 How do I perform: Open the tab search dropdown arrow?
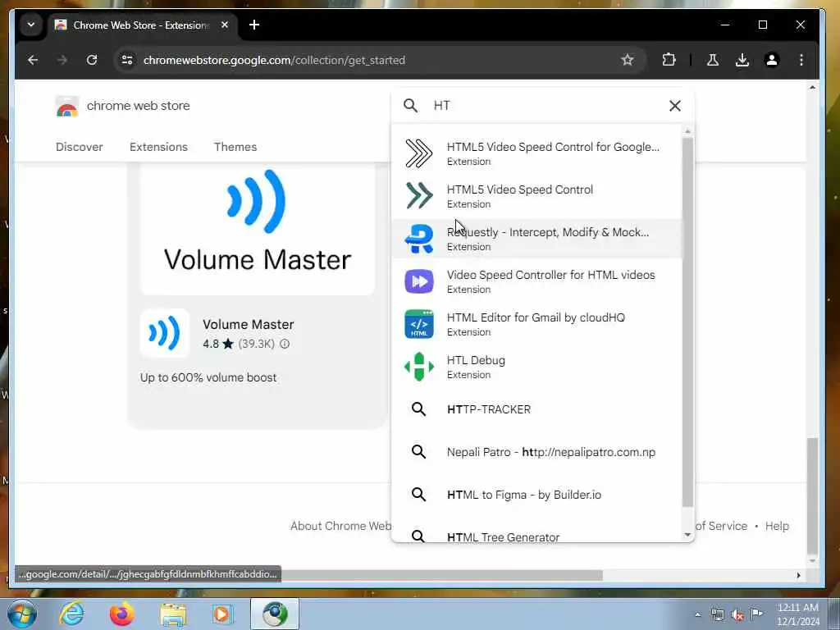pyautogui.click(x=31, y=25)
